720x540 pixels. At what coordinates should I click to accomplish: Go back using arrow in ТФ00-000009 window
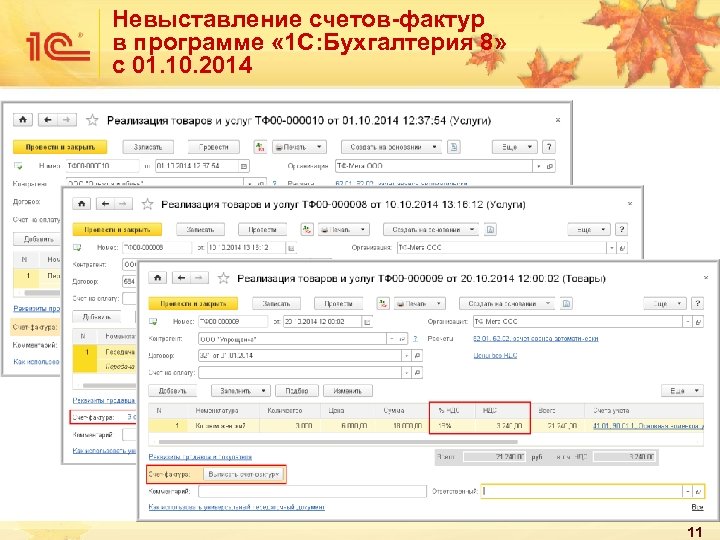click(181, 278)
